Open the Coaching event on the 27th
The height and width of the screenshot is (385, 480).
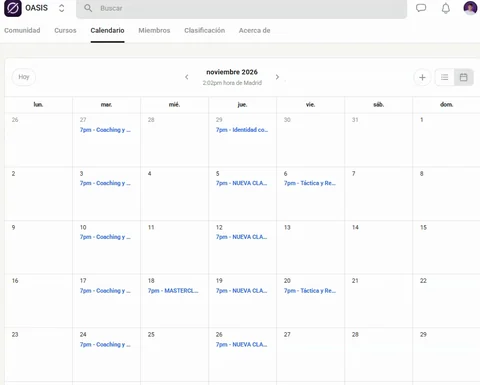(105, 130)
